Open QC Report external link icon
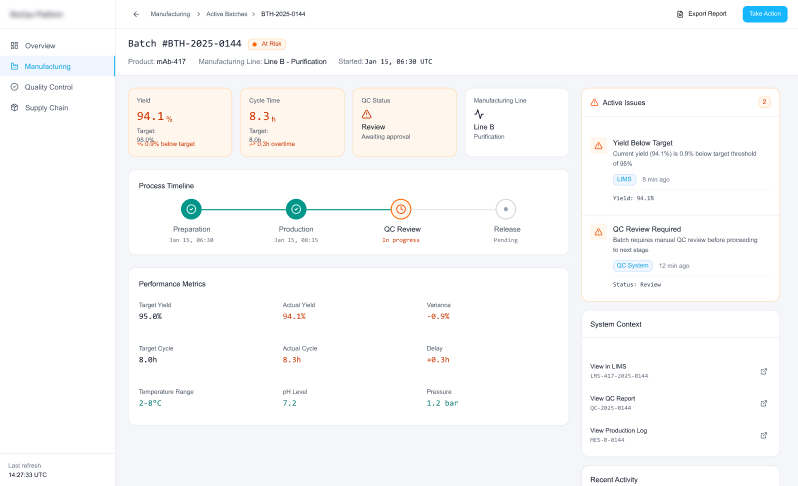 764,403
